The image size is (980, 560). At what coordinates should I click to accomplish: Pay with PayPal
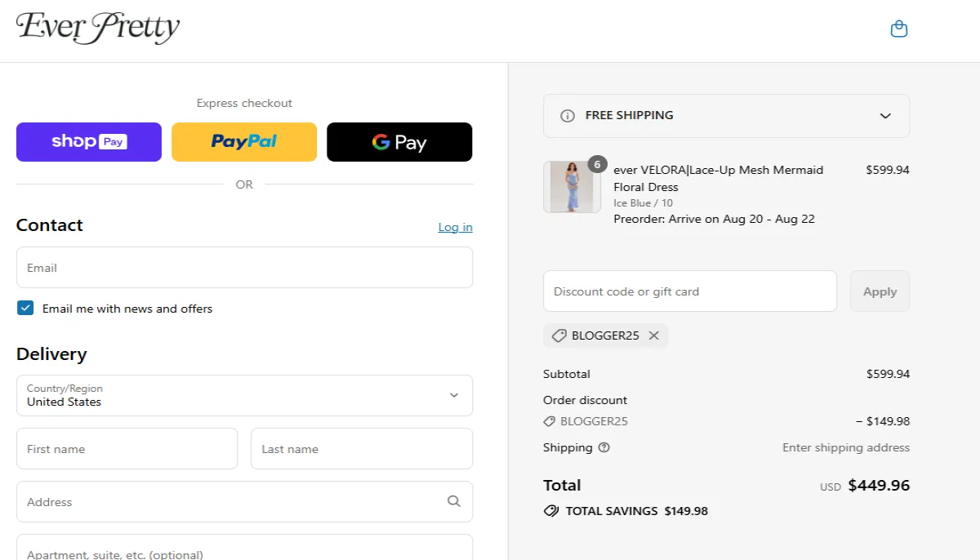point(243,141)
